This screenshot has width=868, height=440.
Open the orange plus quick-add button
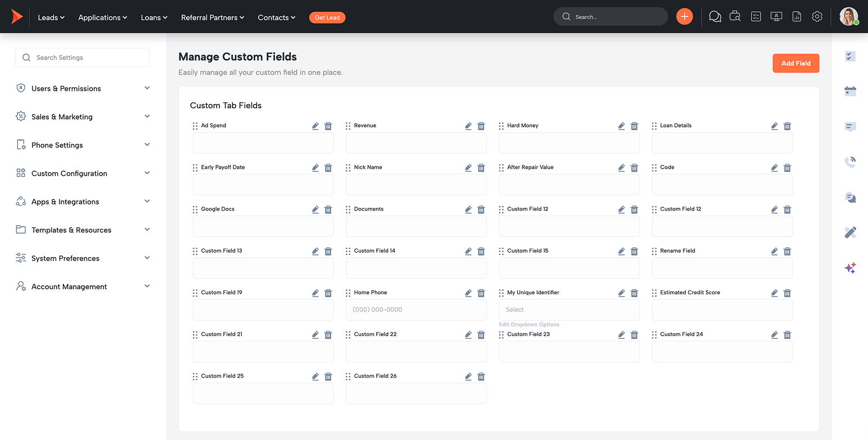pyautogui.click(x=685, y=17)
